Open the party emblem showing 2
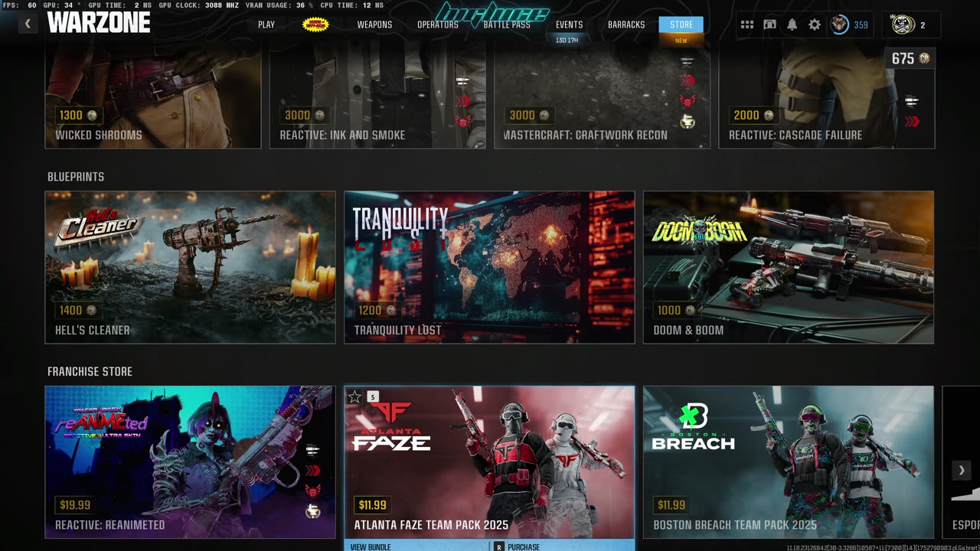The image size is (980, 551). tap(910, 24)
